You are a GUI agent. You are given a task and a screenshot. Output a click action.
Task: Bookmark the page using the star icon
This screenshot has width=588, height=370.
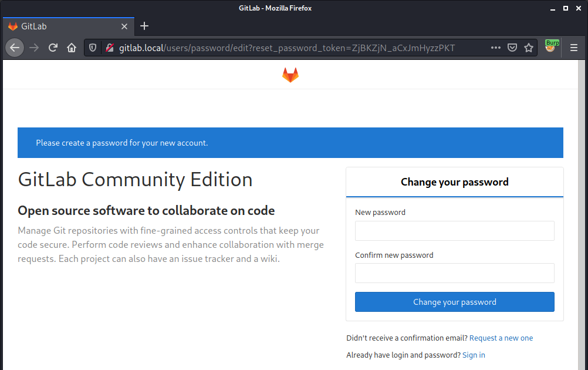[529, 48]
